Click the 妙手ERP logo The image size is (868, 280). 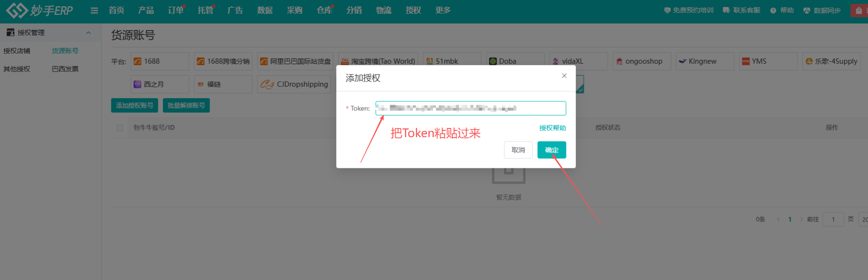click(x=39, y=10)
